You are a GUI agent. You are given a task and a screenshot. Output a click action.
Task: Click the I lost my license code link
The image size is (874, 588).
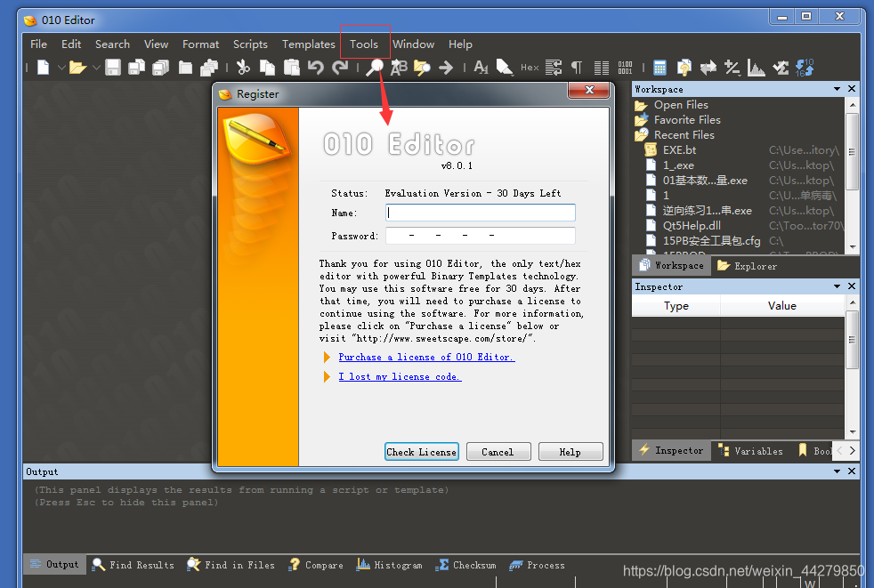click(400, 377)
